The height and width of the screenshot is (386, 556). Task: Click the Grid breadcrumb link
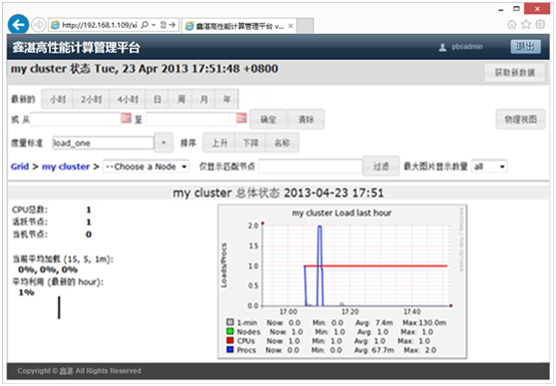pos(20,167)
